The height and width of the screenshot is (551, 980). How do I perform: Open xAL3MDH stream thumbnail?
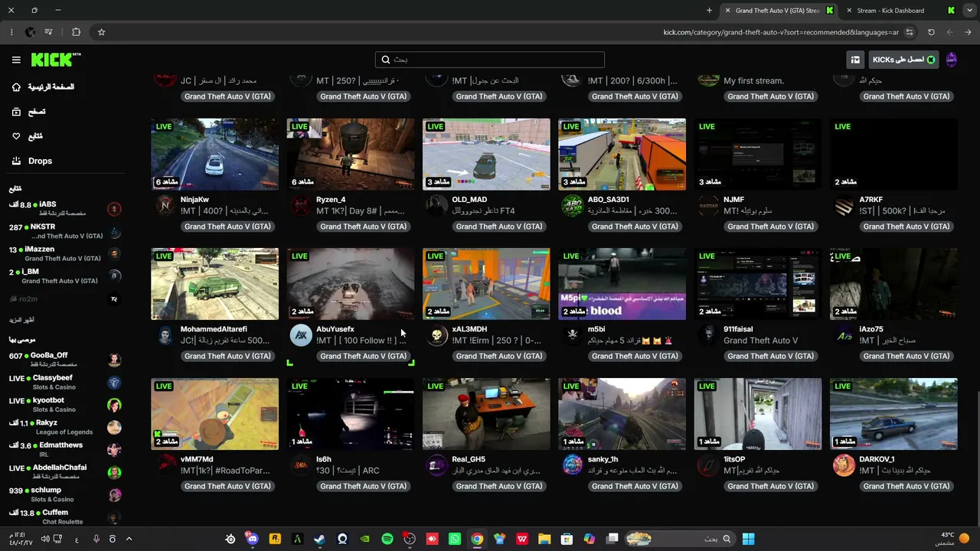tap(486, 284)
